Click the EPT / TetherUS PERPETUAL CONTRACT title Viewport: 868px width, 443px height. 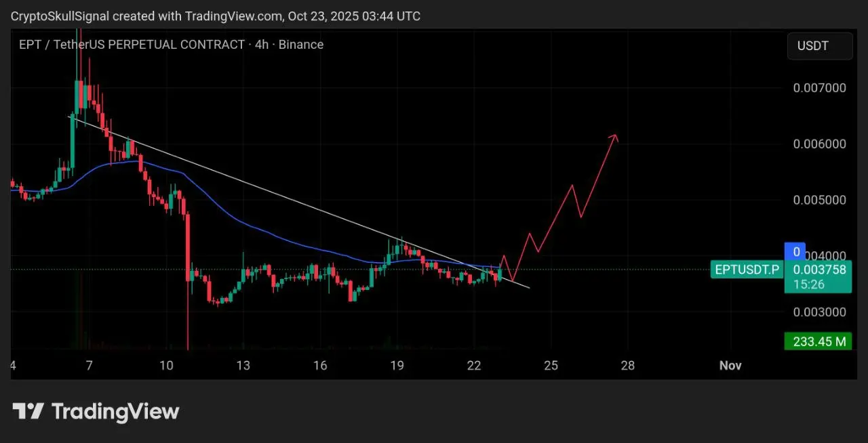(x=132, y=45)
